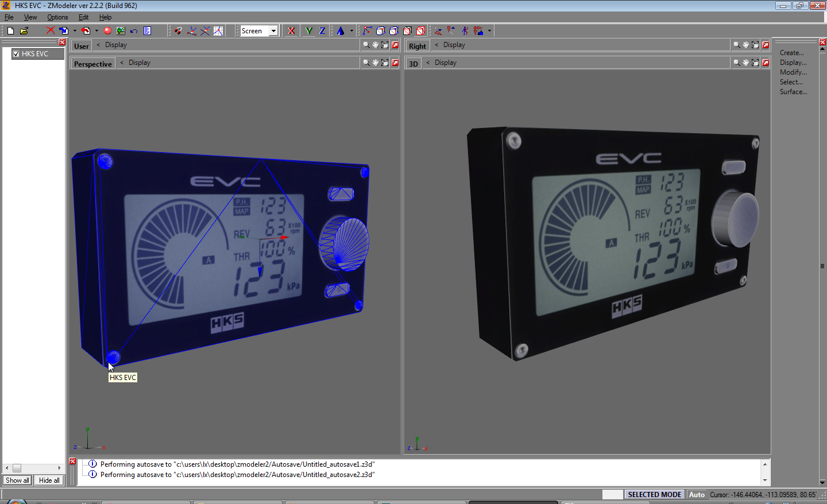Click the red magnet snap icon
This screenshot has width=827, height=504.
pyautogui.click(x=178, y=31)
